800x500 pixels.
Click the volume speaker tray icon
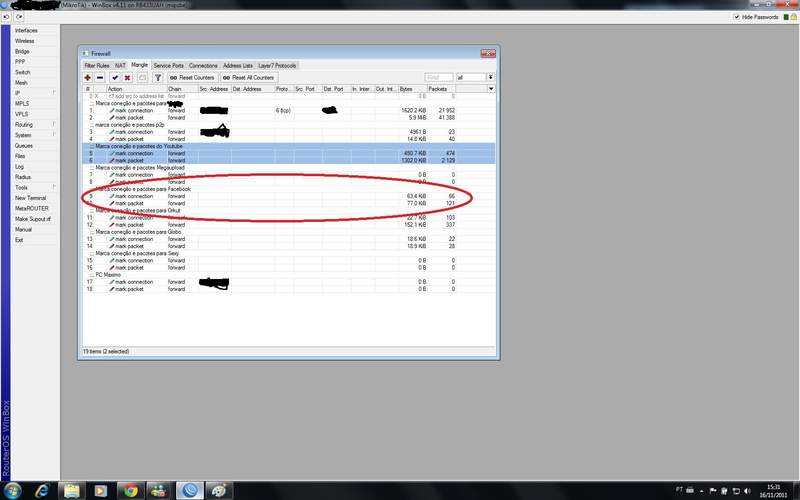tap(747, 490)
